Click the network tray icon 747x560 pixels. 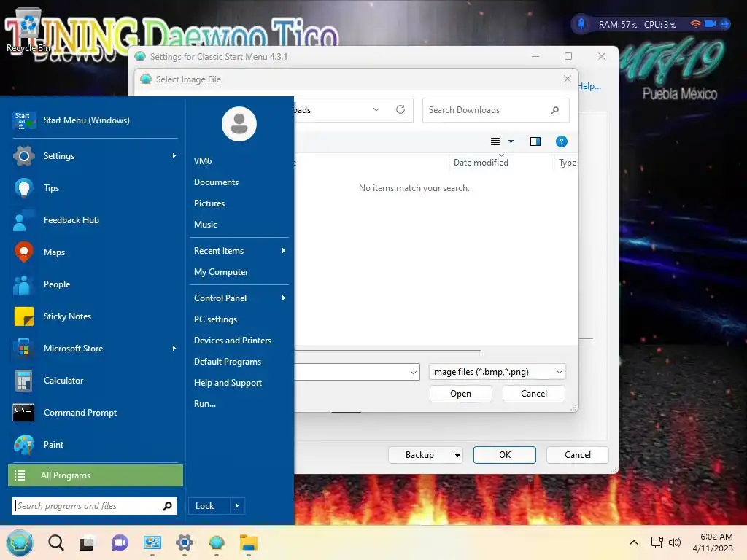[x=657, y=542]
